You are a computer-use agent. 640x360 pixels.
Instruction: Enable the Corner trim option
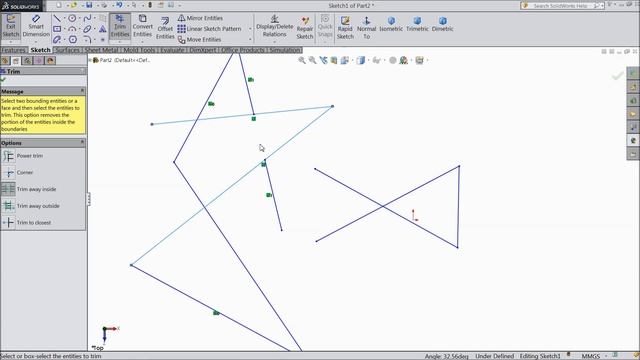tap(18, 173)
